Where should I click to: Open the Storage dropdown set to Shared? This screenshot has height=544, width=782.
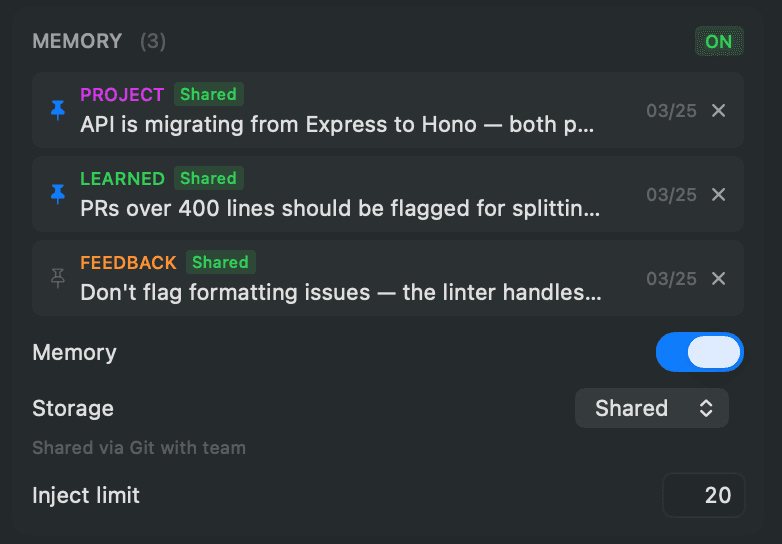(651, 408)
